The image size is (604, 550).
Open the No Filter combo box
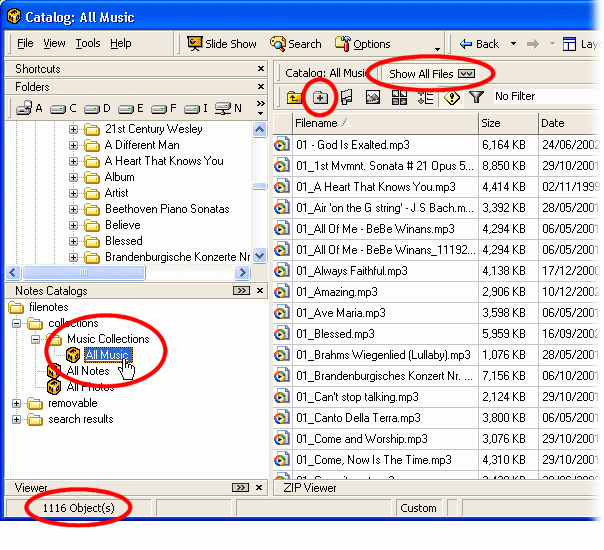point(545,97)
